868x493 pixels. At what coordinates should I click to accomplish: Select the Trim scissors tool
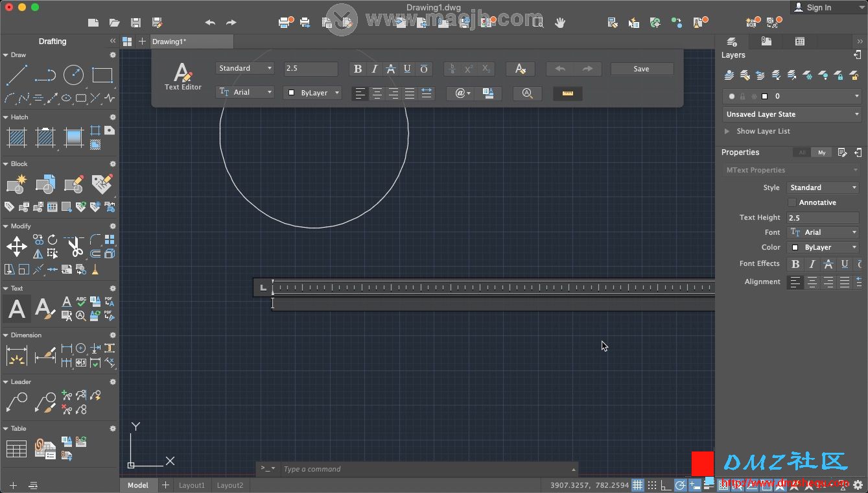click(x=74, y=246)
